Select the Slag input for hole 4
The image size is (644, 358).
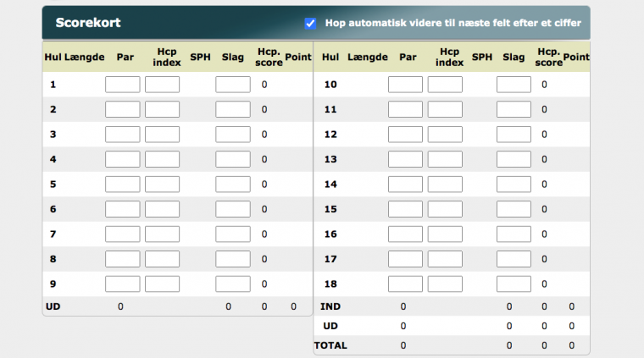232,159
